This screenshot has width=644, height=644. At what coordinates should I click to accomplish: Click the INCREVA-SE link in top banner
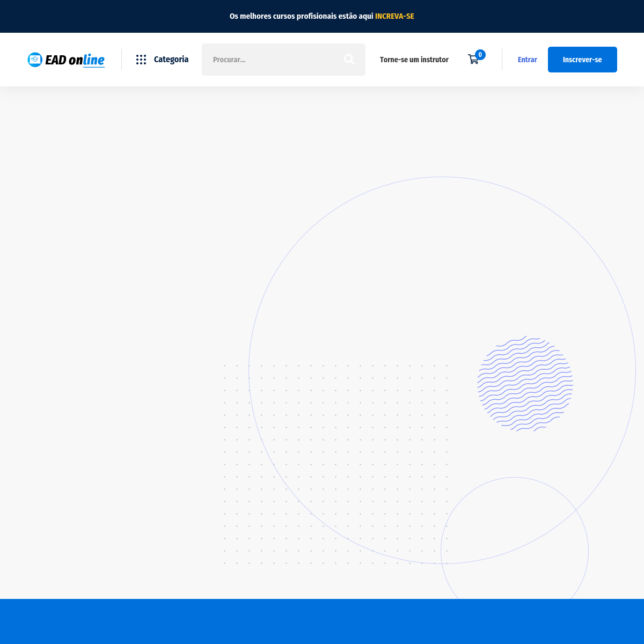click(394, 16)
